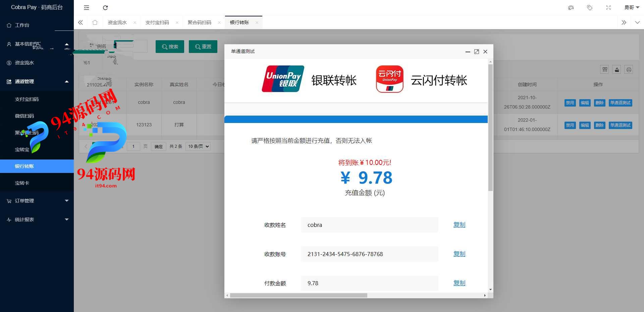
Task: Minimize the 单通道测试 dialog
Action: click(x=468, y=52)
